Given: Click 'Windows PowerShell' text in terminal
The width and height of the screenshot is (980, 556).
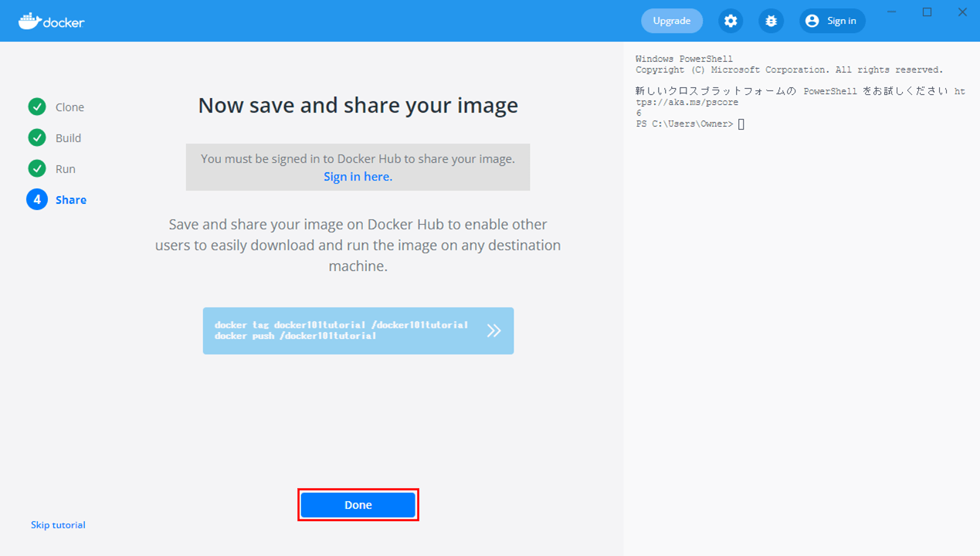Looking at the screenshot, I should (x=684, y=59).
